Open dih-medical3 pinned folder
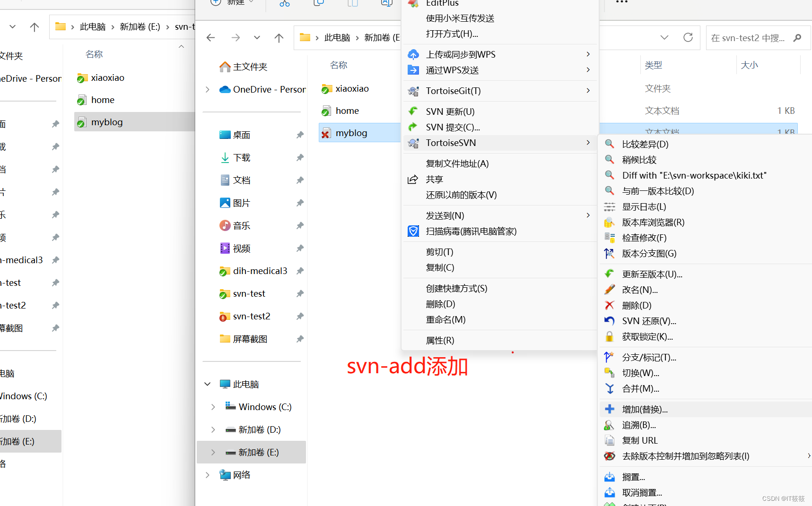Screen dimensions: 812x506 point(260,271)
